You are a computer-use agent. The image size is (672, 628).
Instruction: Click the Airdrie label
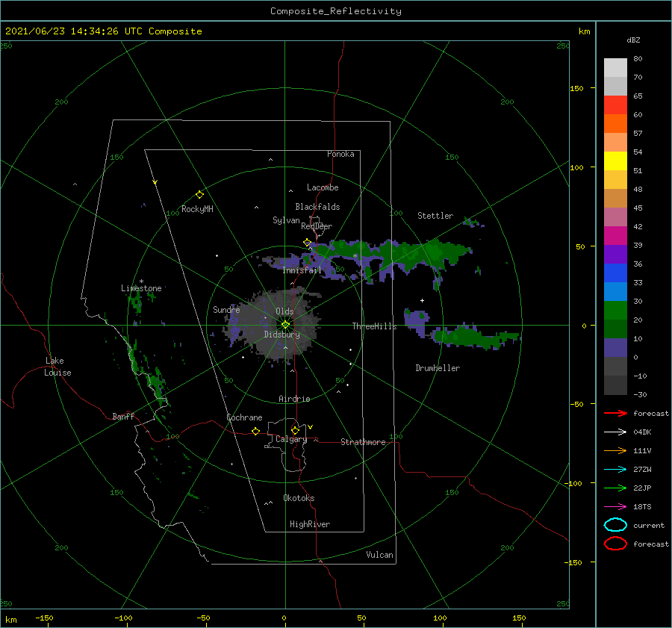[294, 399]
